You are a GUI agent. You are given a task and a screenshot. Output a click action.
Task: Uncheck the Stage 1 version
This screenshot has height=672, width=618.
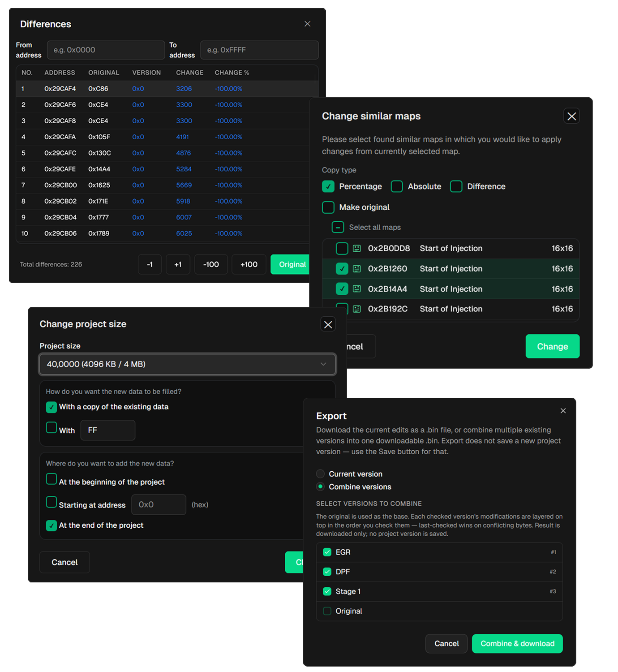coord(327,591)
